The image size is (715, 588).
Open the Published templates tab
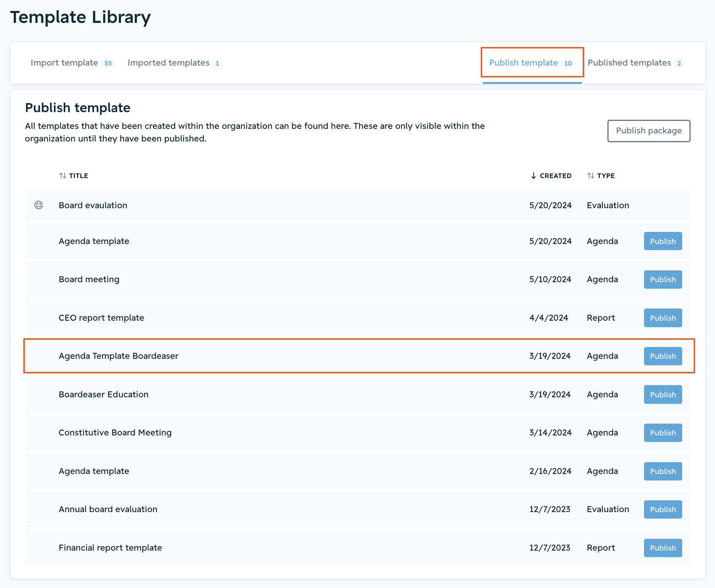(x=636, y=63)
